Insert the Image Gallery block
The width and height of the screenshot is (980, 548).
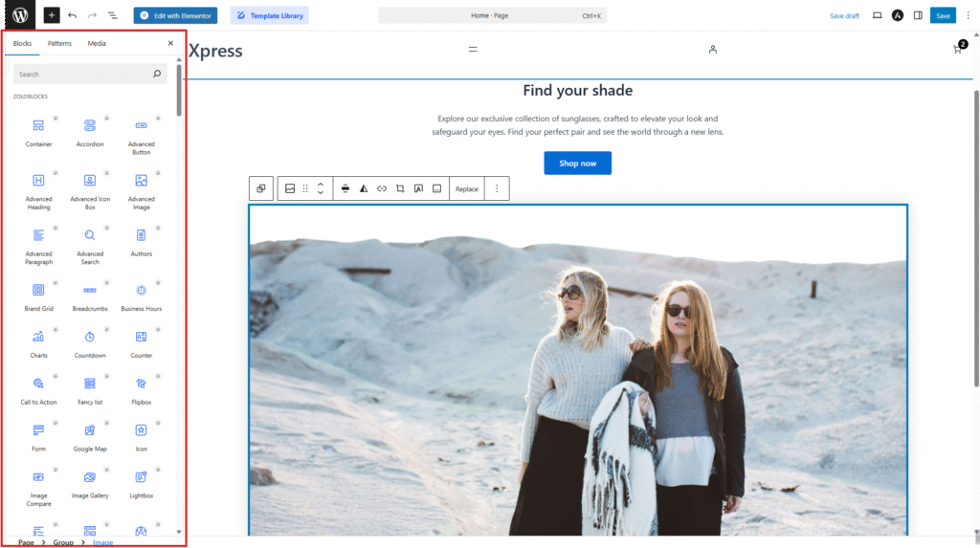tap(90, 484)
